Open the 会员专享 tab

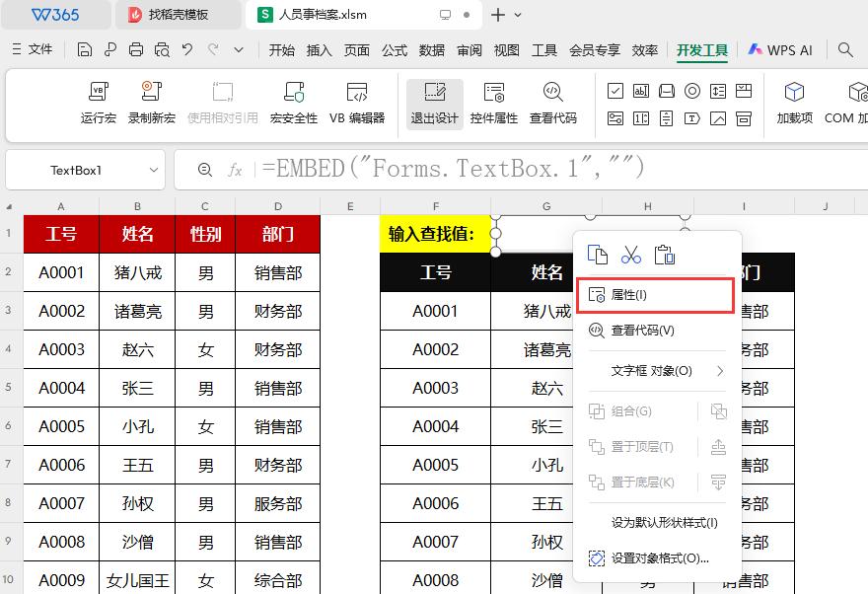click(x=595, y=50)
